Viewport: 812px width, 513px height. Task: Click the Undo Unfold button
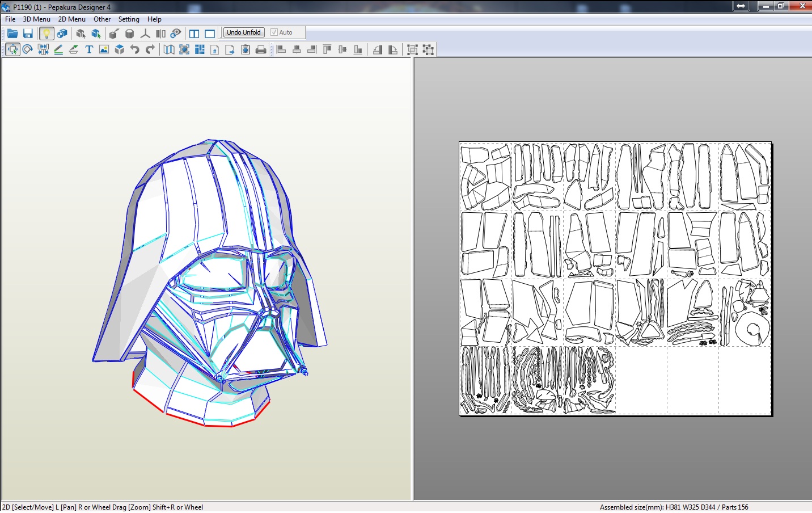(244, 32)
